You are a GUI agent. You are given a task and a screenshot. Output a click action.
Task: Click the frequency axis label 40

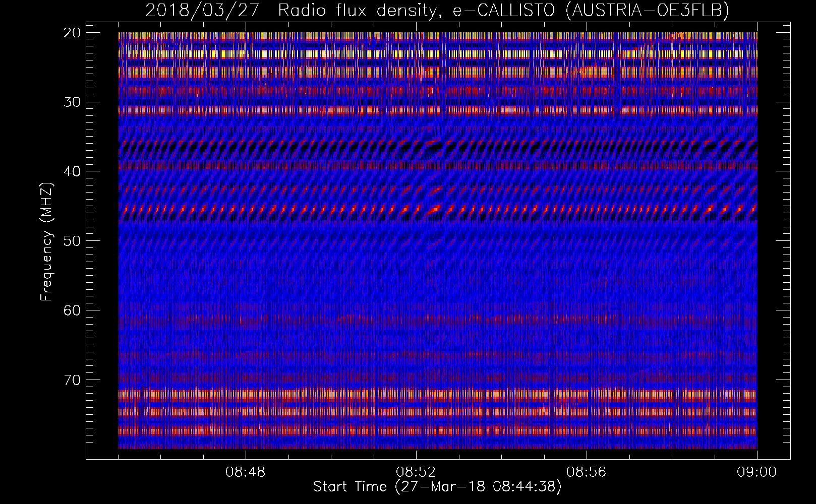click(72, 171)
